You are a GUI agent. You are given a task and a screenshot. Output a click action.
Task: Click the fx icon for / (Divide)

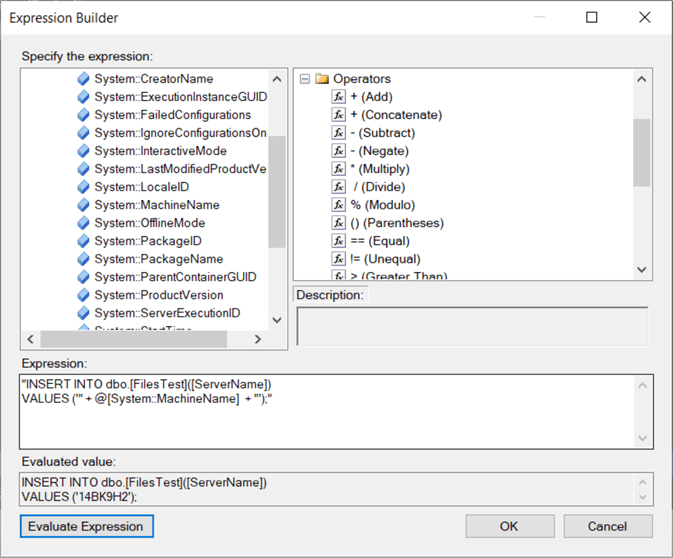(x=339, y=187)
